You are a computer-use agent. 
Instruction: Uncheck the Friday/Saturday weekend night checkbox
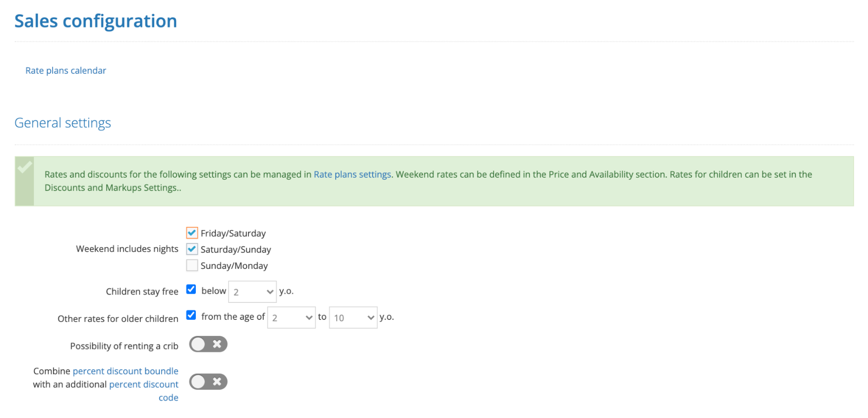[x=192, y=233]
